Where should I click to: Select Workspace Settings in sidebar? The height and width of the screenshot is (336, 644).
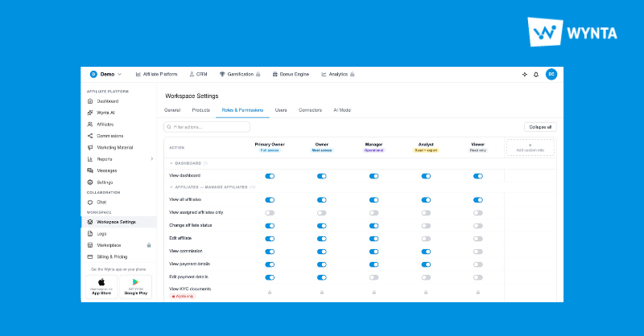118,222
